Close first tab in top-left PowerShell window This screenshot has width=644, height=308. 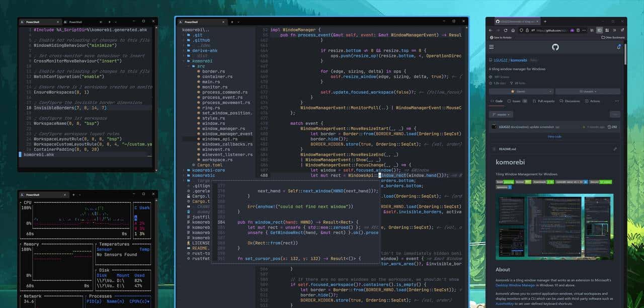[58, 22]
